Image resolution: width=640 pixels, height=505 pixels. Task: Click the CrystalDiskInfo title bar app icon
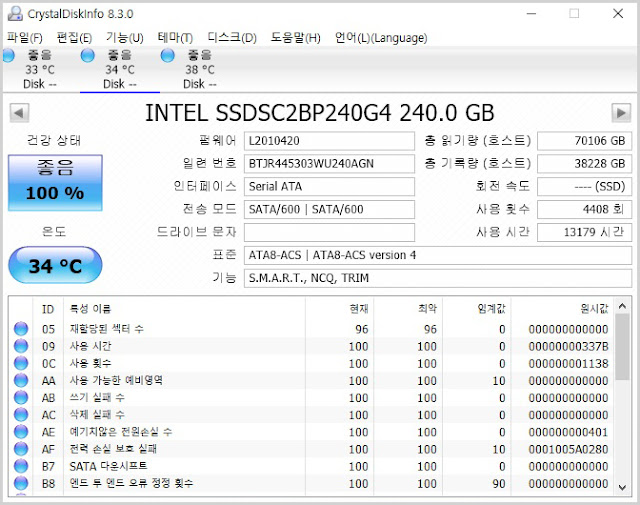15,13
